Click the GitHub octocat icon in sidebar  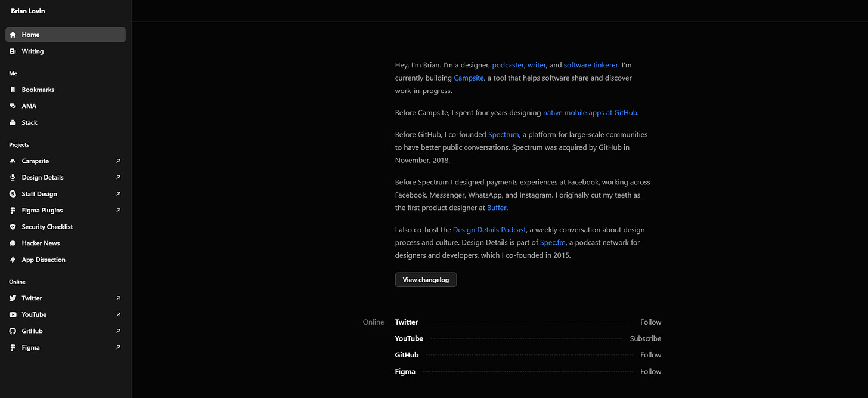pos(13,331)
